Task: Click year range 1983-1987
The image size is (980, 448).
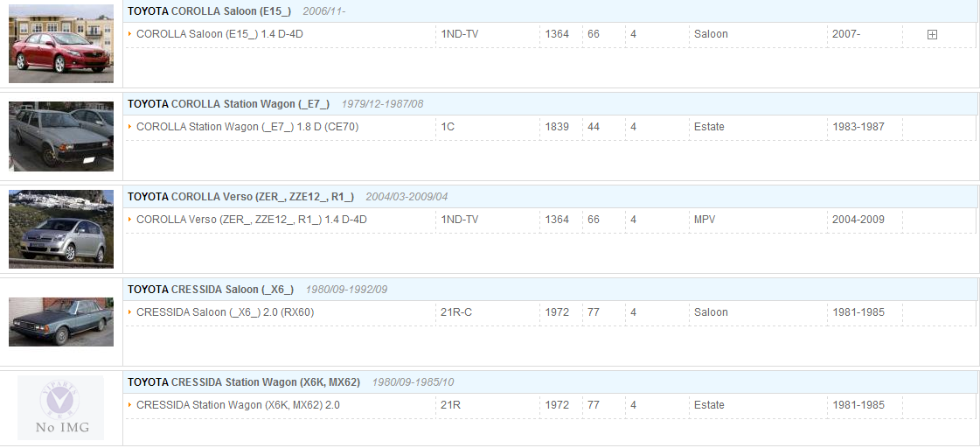Action: [x=858, y=126]
